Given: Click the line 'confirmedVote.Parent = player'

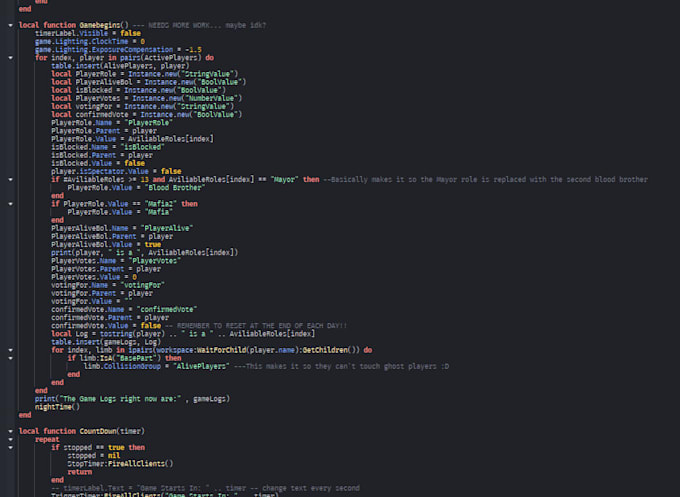Looking at the screenshot, I should click(x=110, y=317).
